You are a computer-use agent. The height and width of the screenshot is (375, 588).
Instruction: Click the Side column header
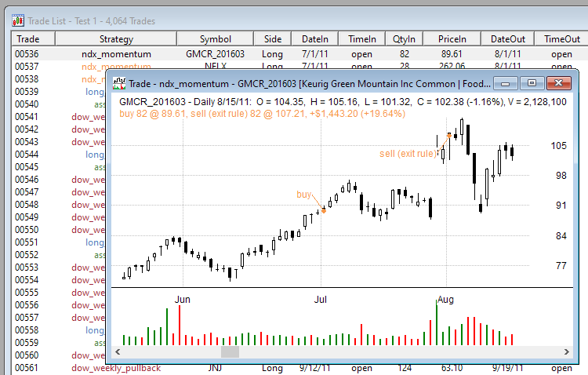pos(273,38)
